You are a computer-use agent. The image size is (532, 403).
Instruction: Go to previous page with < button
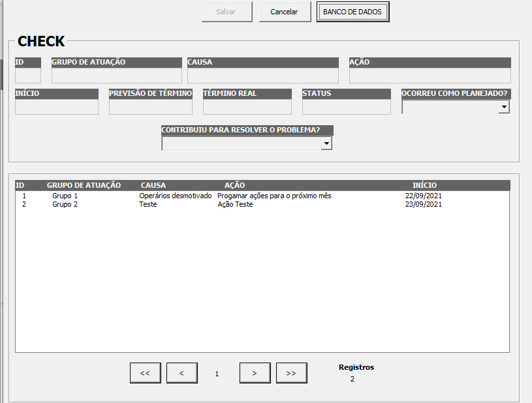pyautogui.click(x=182, y=373)
